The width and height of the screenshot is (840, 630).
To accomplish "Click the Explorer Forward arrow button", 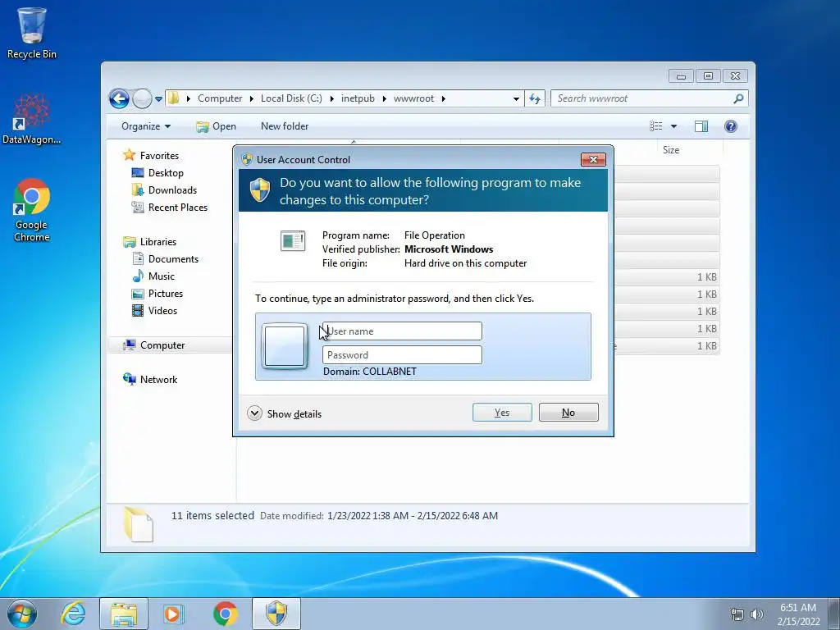I will (x=142, y=98).
